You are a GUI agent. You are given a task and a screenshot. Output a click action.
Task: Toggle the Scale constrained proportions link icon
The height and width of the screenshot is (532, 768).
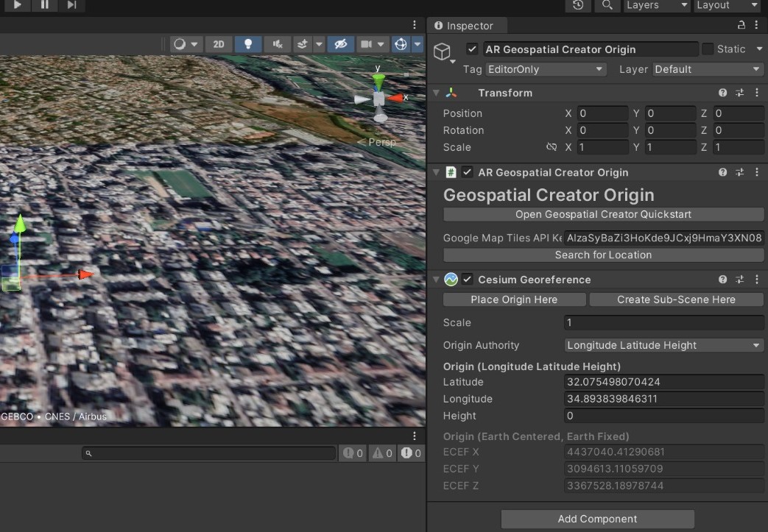[552, 147]
